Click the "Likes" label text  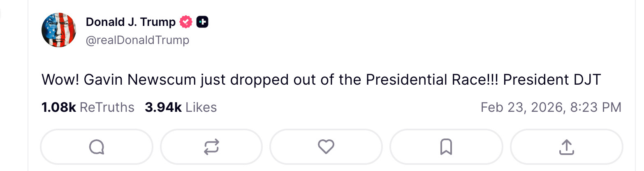click(201, 107)
